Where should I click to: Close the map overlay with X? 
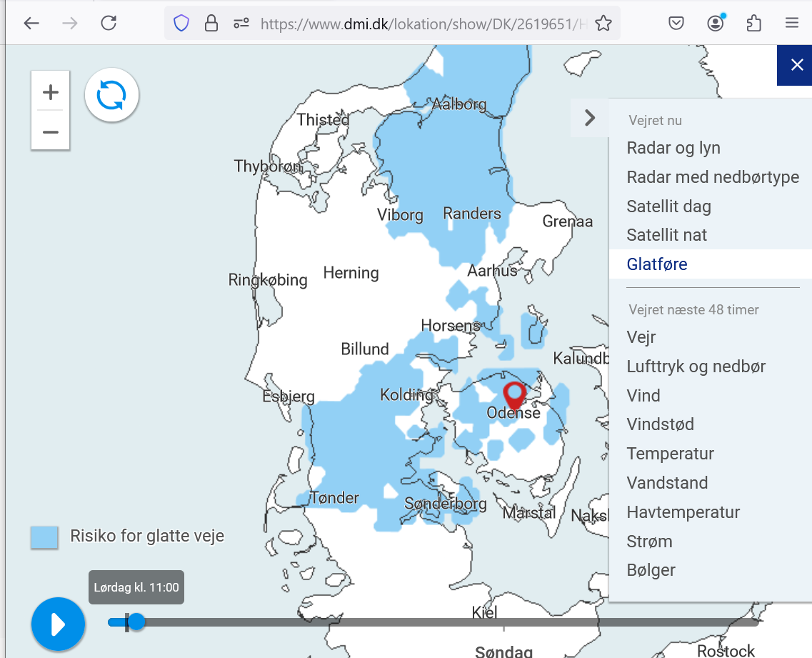click(796, 65)
